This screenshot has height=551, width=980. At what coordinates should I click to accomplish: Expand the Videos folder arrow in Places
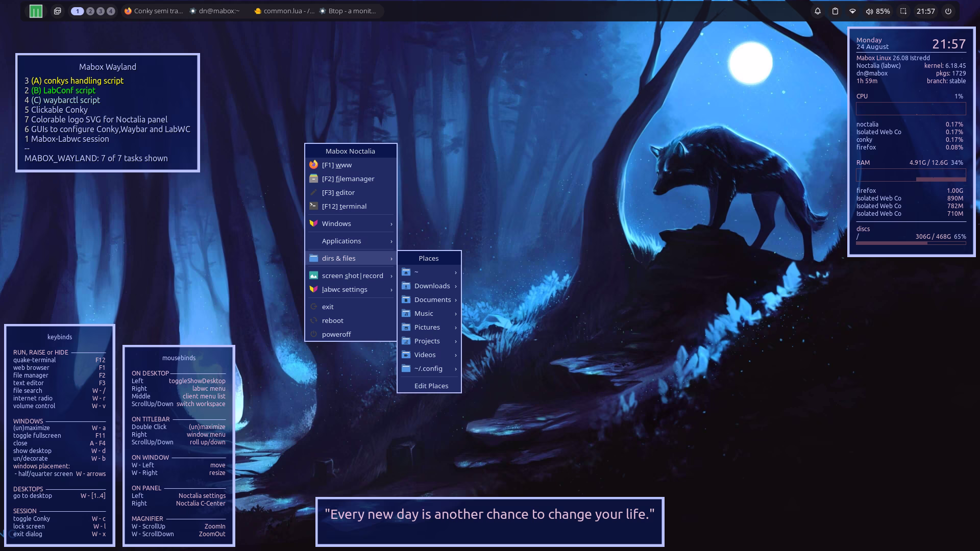[x=456, y=355]
